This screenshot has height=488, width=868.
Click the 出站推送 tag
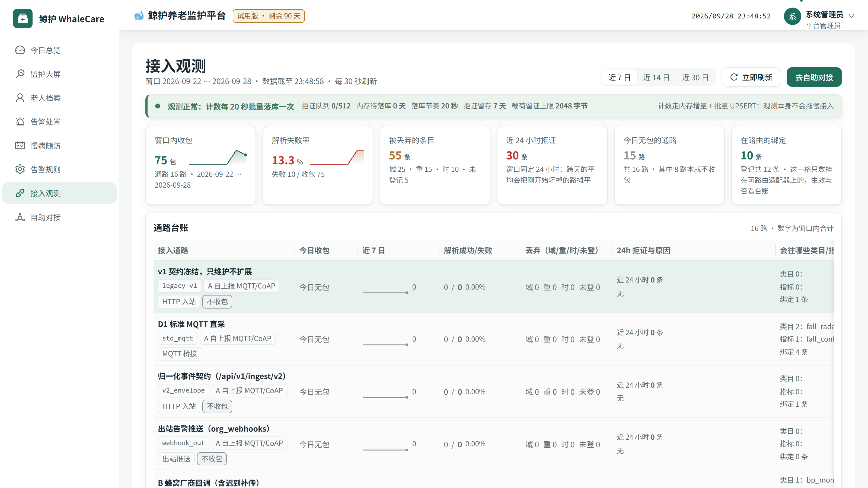176,459
